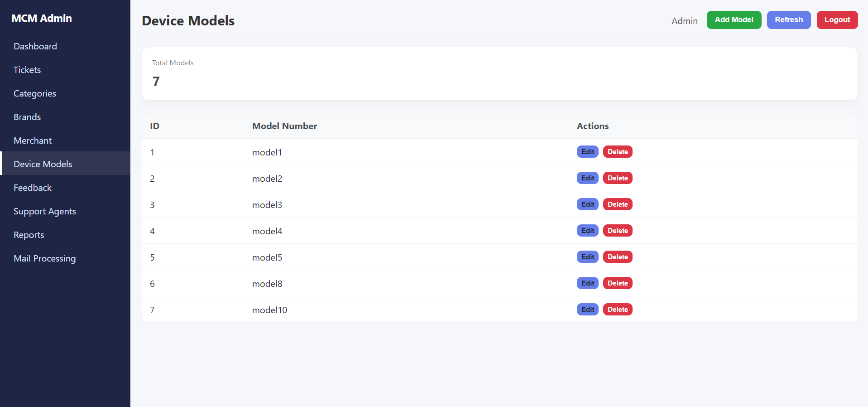Viewport: 868px width, 407px height.
Task: Log out using the Logout button
Action: point(837,20)
